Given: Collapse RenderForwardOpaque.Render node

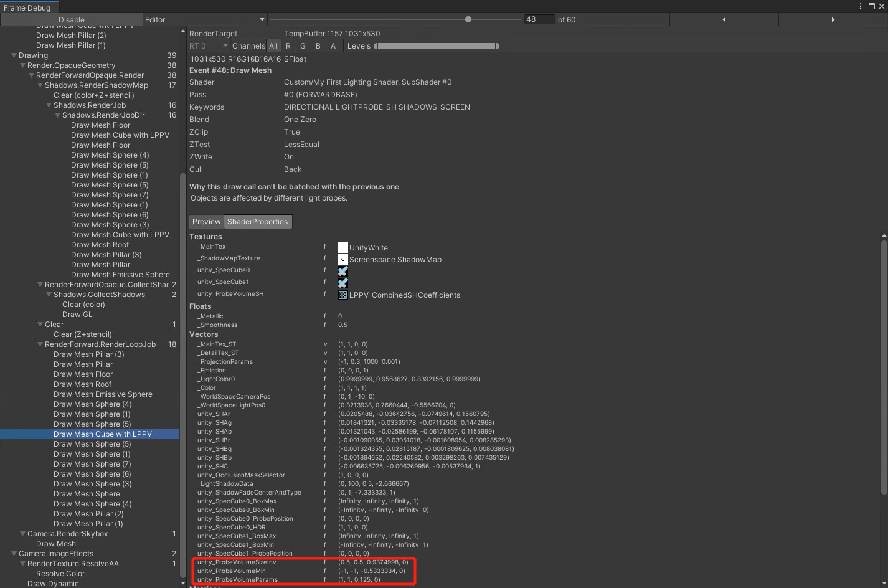Looking at the screenshot, I should pos(31,75).
